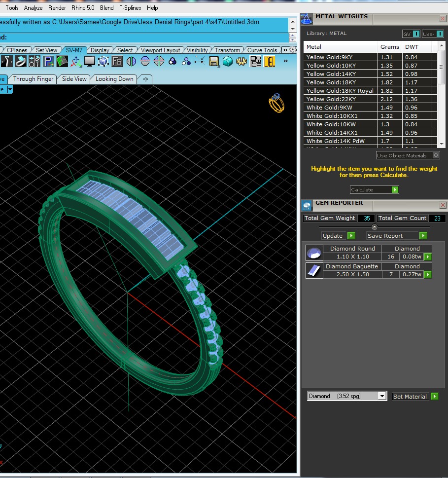This screenshot has height=478, width=448.
Task: Click the Save Report button
Action: coord(397,236)
